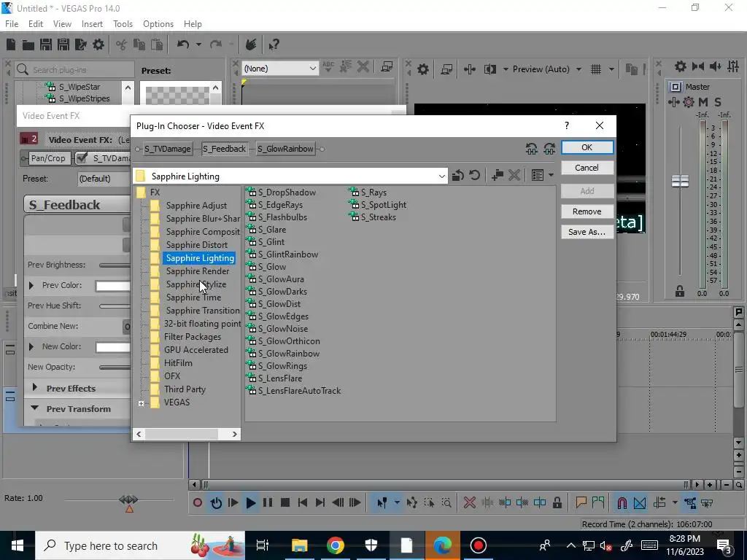Click the preview Overlays grid icon
Screen dimensions: 747x560
click(x=595, y=69)
